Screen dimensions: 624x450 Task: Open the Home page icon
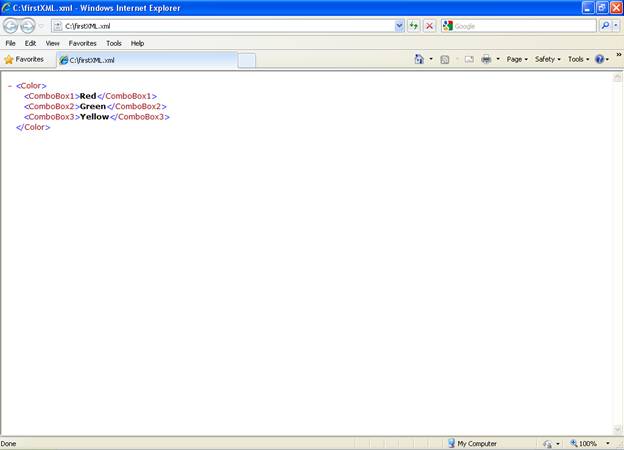click(420, 59)
